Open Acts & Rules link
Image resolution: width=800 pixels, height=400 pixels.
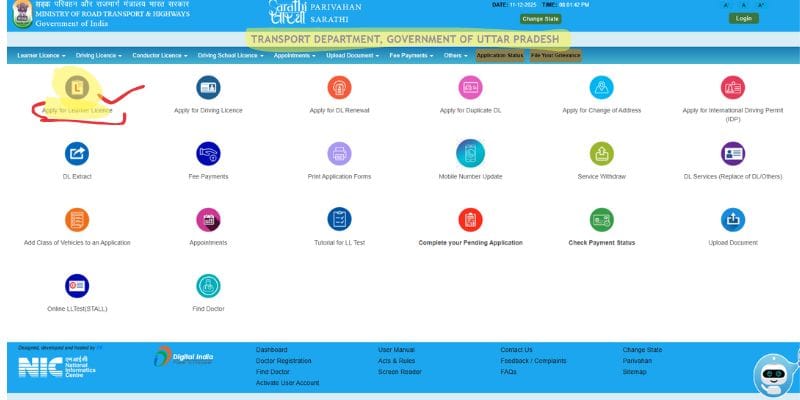pyautogui.click(x=396, y=361)
